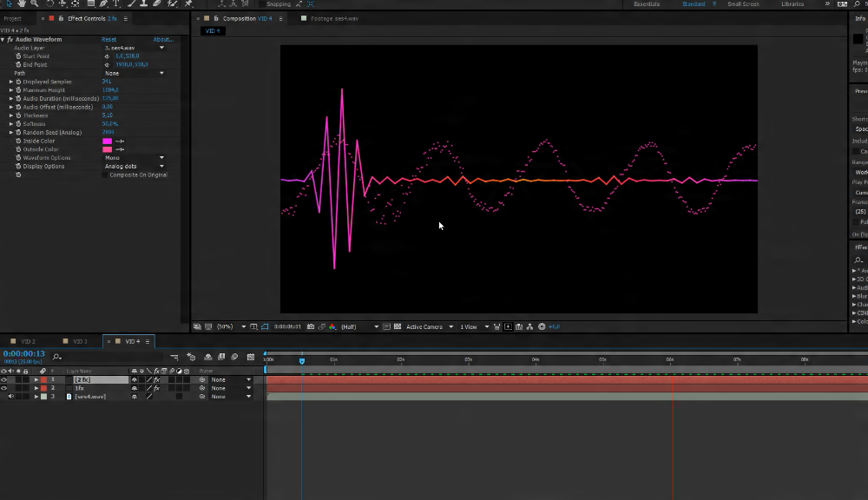Open resolution dropdown showing Half
Screen dimensions: 868x500
360,326
